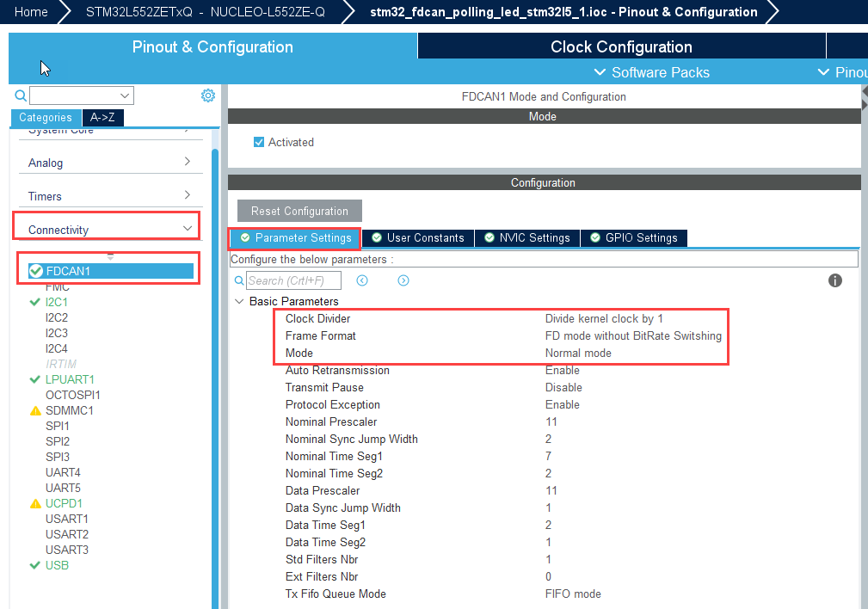
Task: Click the Mode value 'Normal mode'
Action: (x=578, y=354)
